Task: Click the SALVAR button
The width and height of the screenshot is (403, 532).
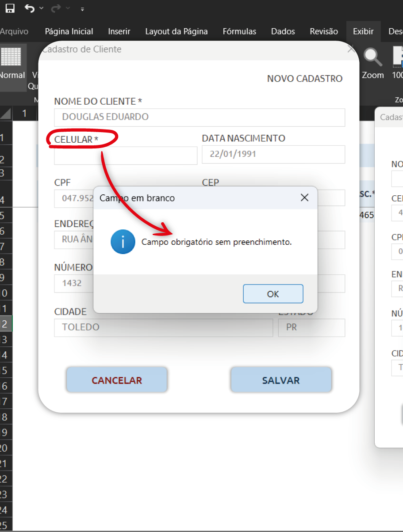Action: tap(281, 380)
